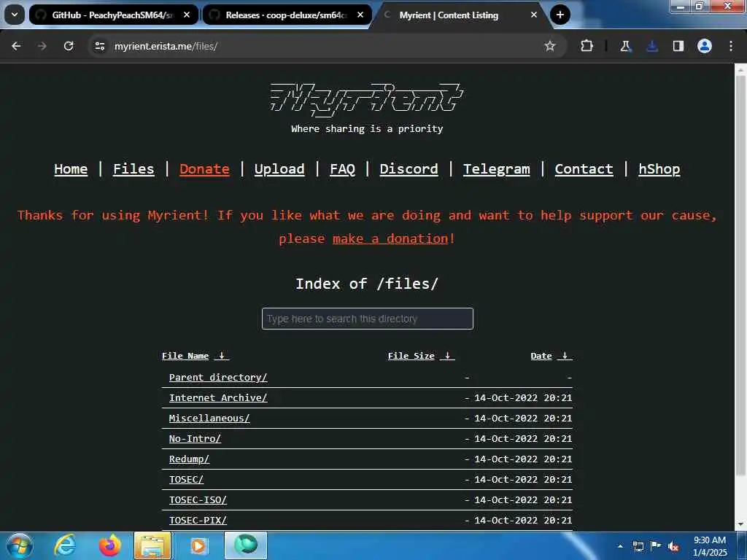Open Action Center flag icon
This screenshot has height=560, width=747.
pyautogui.click(x=656, y=546)
